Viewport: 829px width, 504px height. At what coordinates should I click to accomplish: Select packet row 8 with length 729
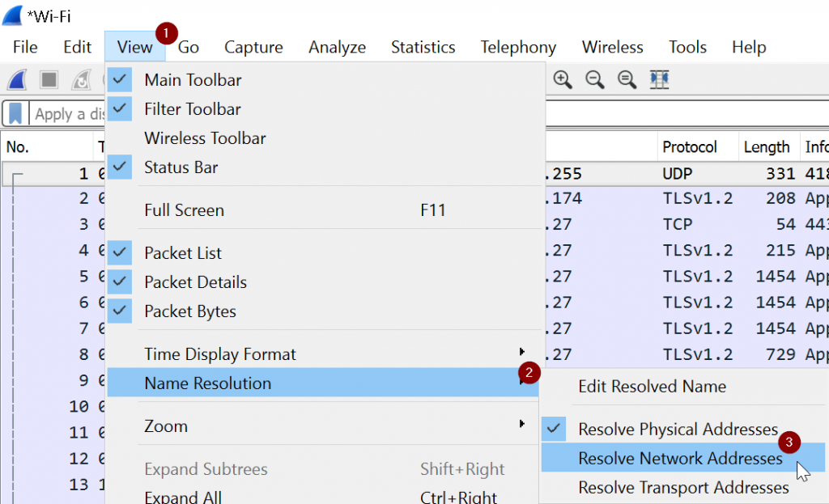point(687,354)
